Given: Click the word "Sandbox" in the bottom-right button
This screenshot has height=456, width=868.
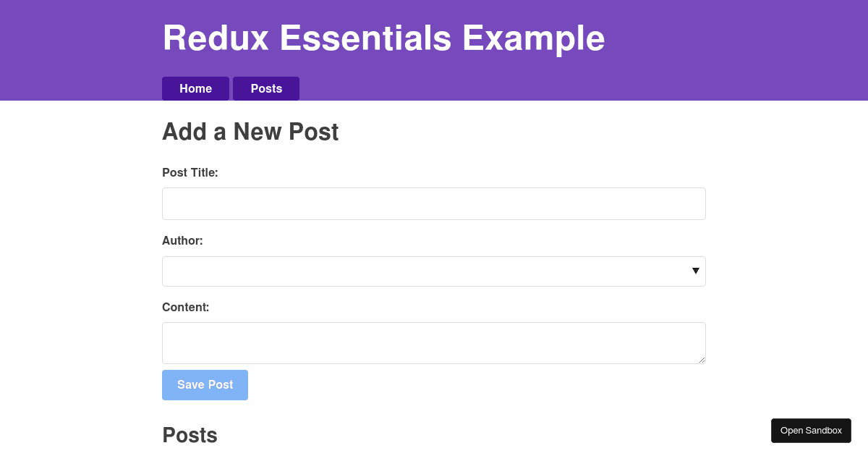Looking at the screenshot, I should coord(824,430).
